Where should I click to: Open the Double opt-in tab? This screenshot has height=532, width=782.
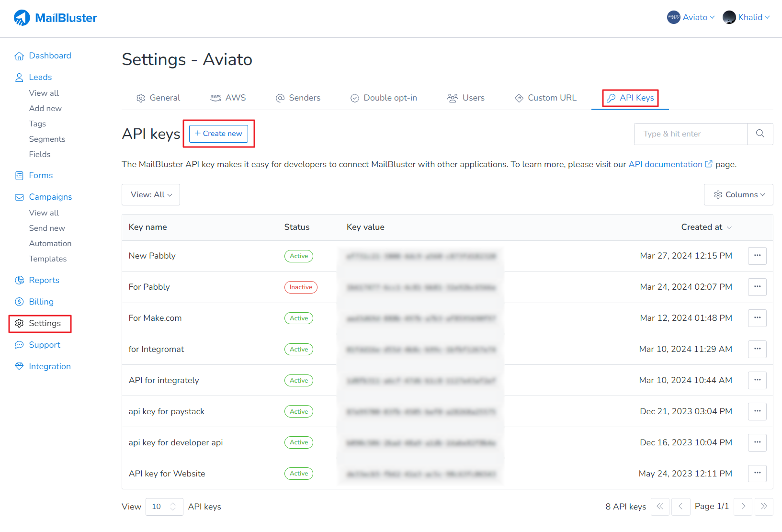click(384, 98)
